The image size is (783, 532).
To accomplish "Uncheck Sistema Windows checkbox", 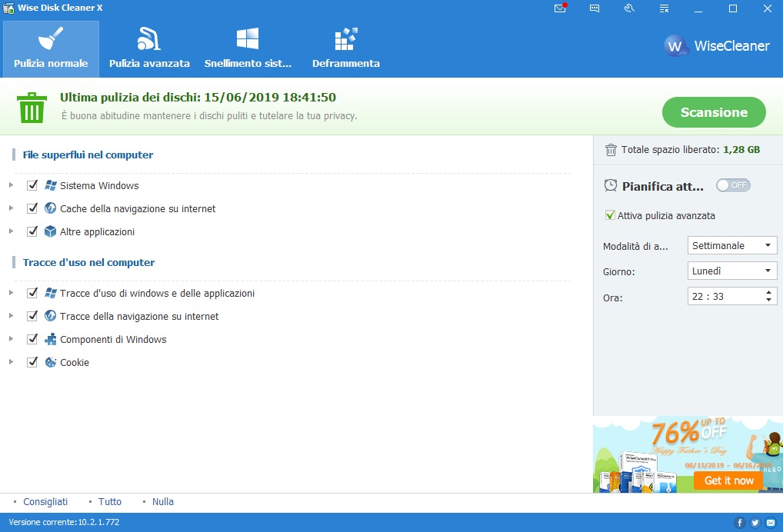I will pyautogui.click(x=32, y=185).
